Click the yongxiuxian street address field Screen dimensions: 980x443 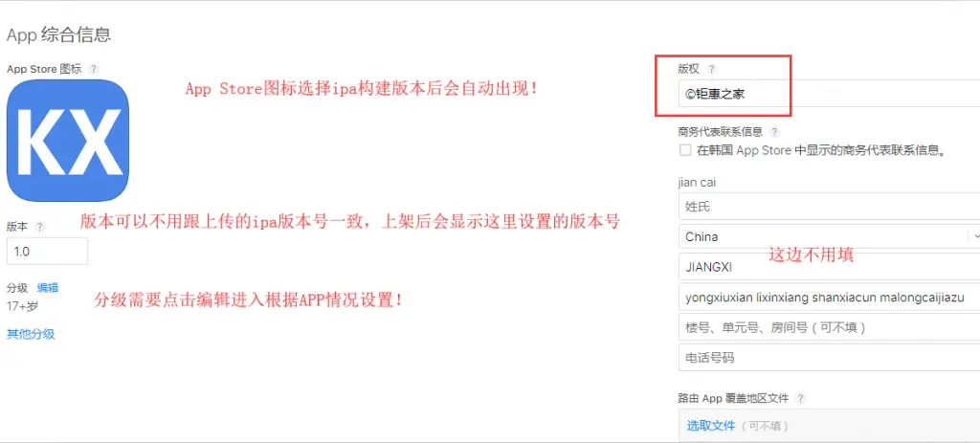(x=829, y=297)
